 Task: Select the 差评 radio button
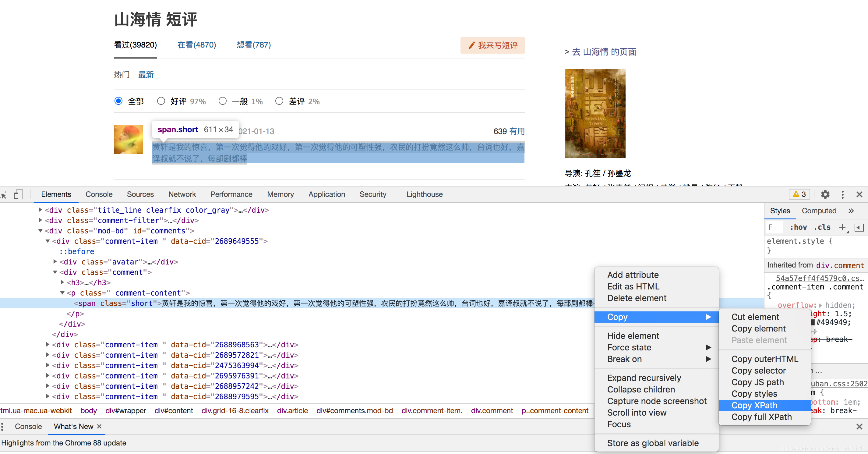tap(279, 101)
